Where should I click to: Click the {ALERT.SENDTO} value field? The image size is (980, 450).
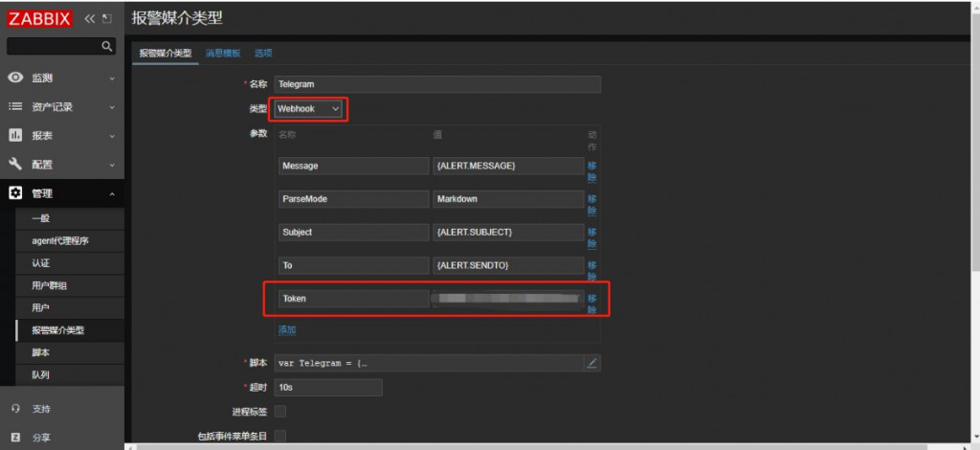point(508,265)
